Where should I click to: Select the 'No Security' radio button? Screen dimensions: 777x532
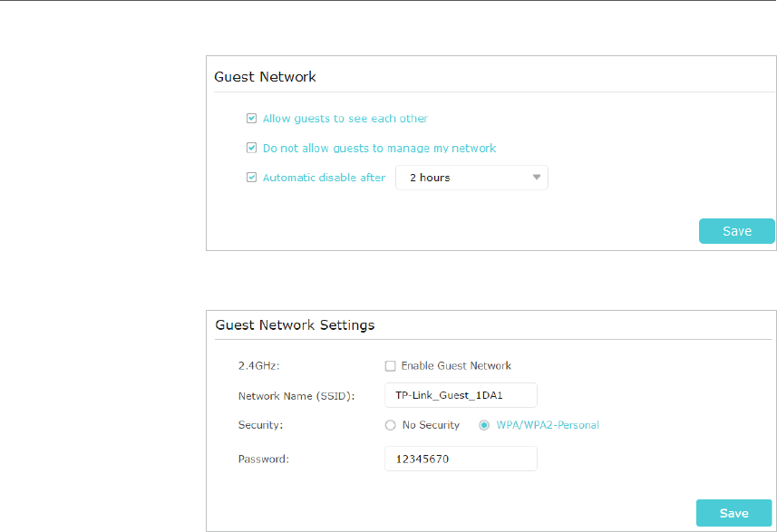[391, 425]
